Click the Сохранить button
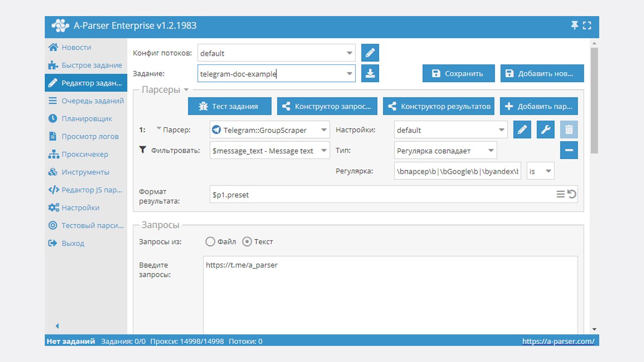644x362 pixels. click(x=459, y=73)
